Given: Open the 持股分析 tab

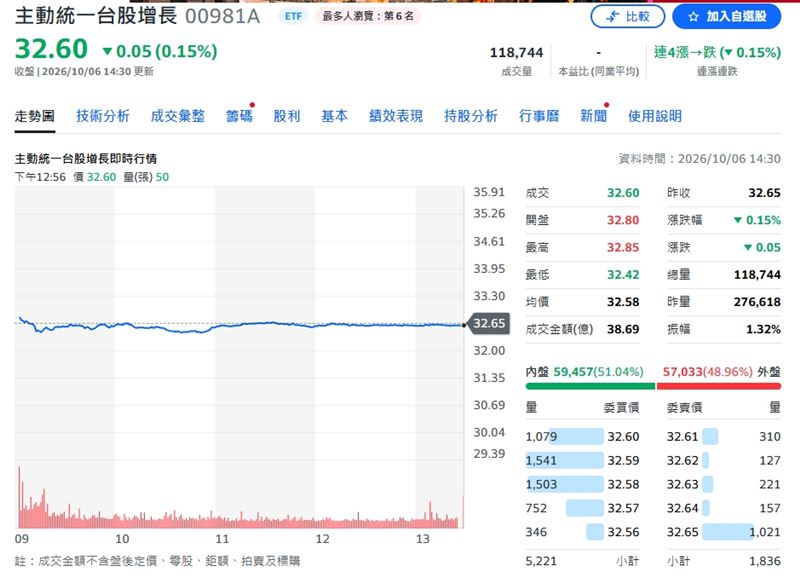Looking at the screenshot, I should click(470, 116).
